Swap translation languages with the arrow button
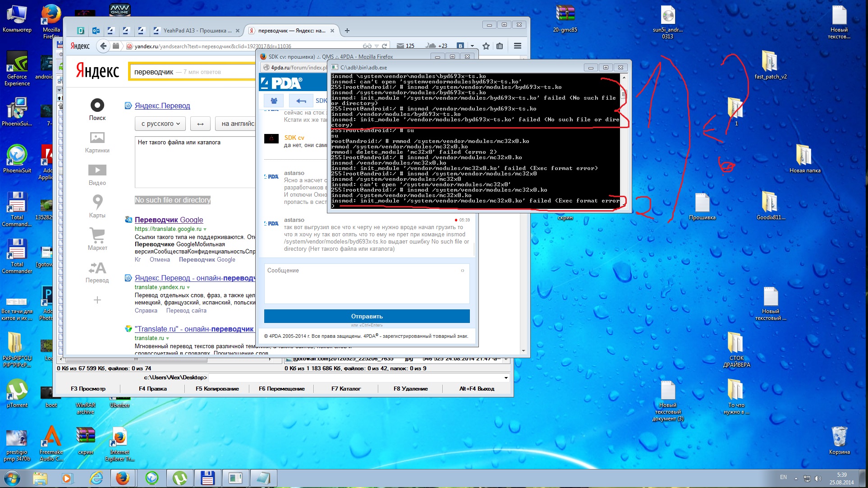 pyautogui.click(x=200, y=124)
